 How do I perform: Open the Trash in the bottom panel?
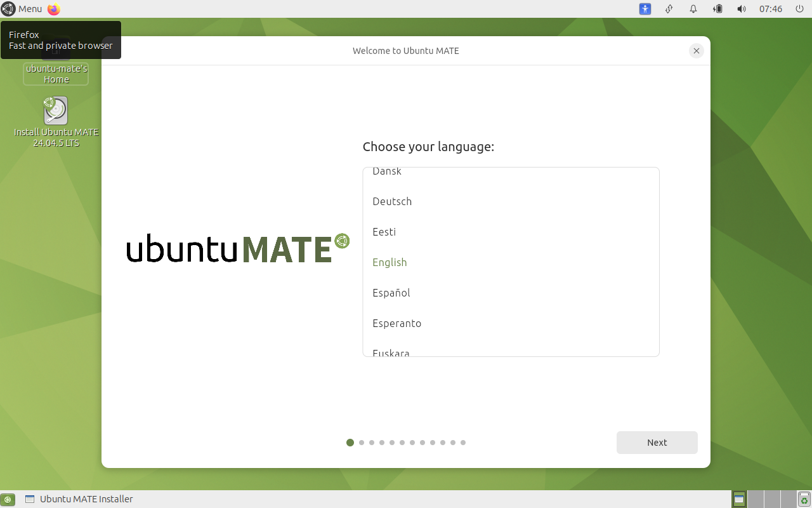804,499
